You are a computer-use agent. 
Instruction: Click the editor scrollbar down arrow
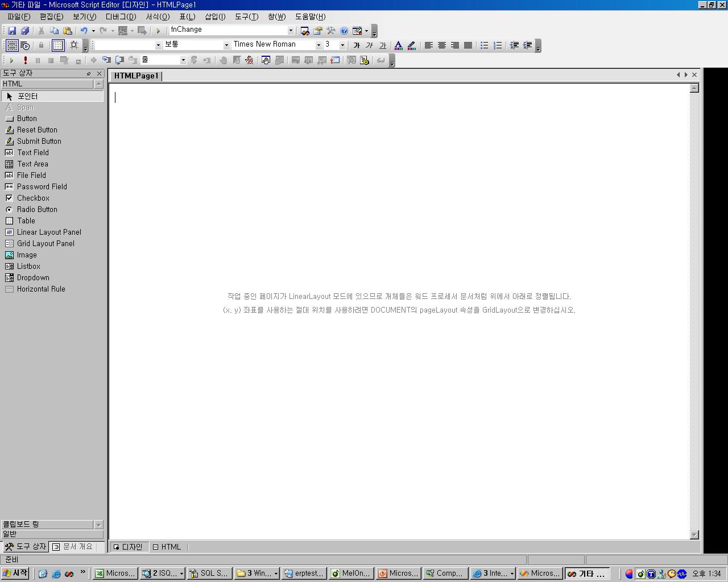pos(694,534)
